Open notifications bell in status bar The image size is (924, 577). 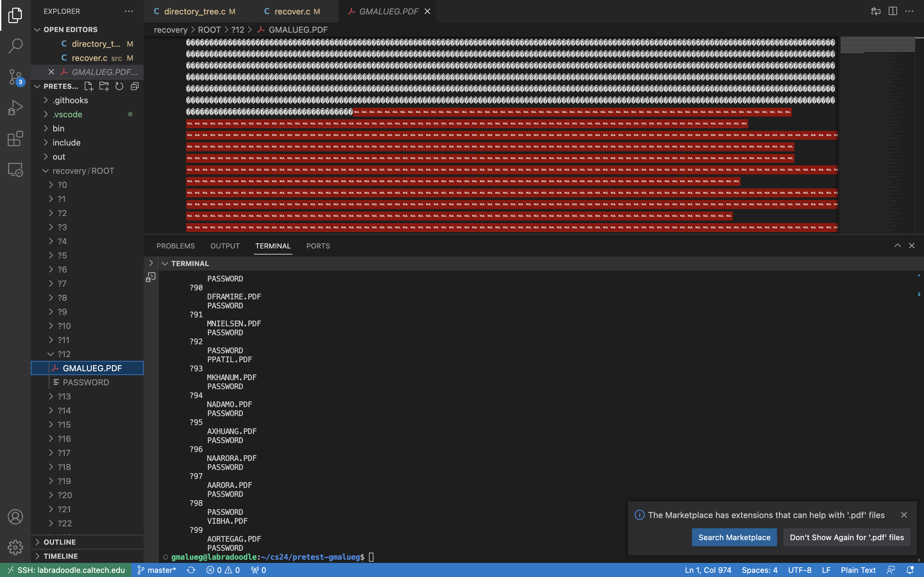(x=910, y=570)
